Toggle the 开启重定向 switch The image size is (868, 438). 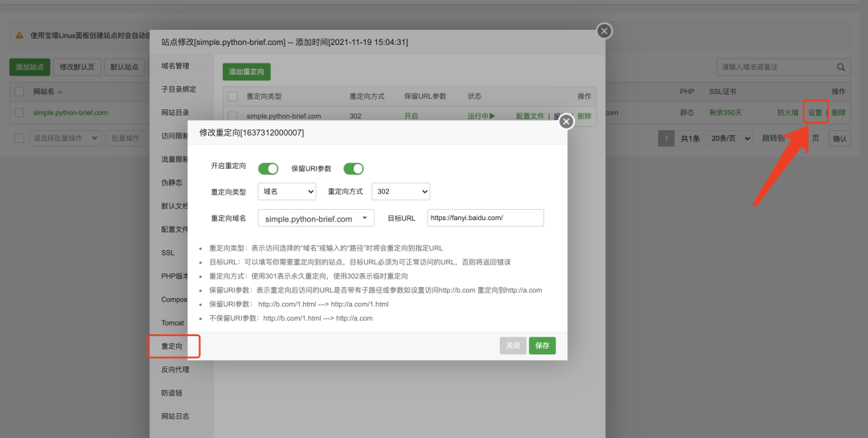pos(268,169)
